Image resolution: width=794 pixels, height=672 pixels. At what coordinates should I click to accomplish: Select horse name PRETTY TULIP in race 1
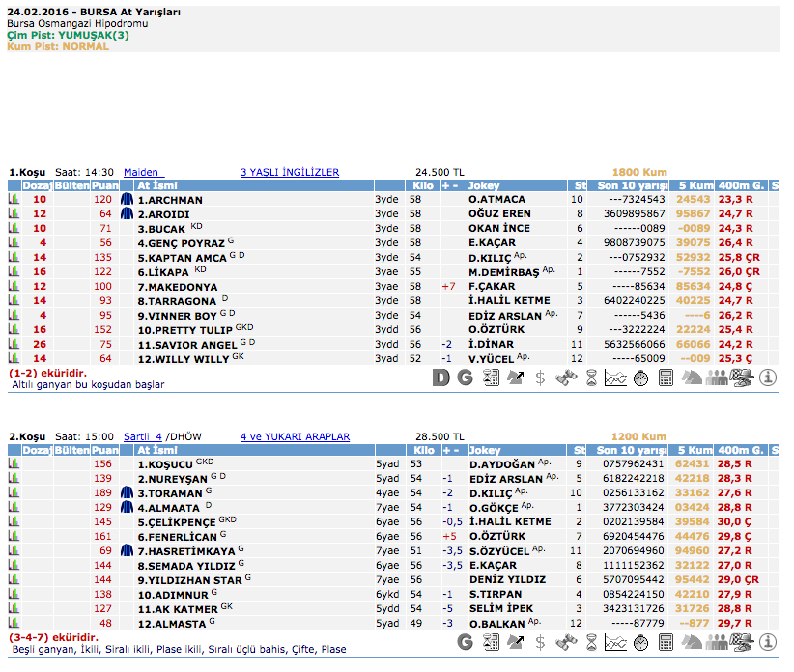click(180, 330)
